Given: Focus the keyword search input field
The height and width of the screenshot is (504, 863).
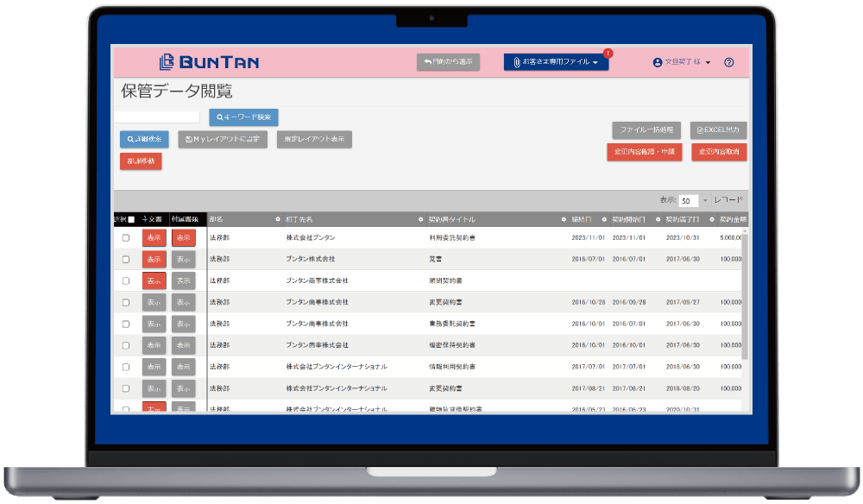Looking at the screenshot, I should point(159,117).
